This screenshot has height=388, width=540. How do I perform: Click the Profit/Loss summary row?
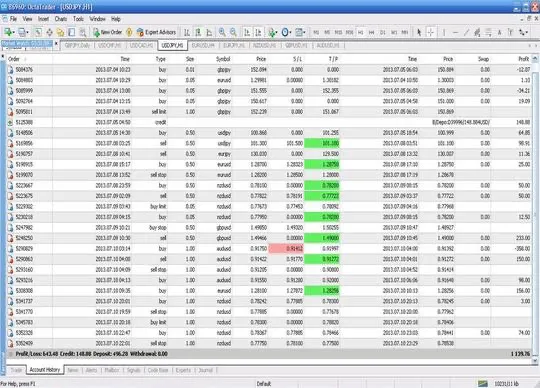click(x=269, y=354)
